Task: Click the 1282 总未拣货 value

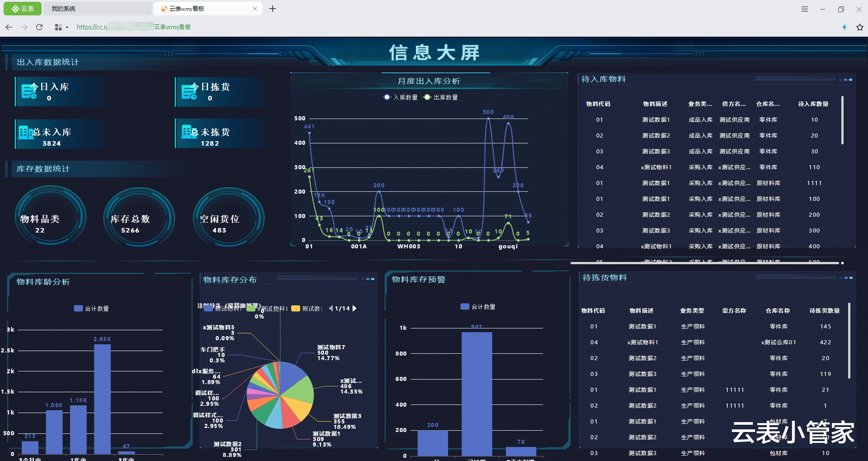Action: point(210,143)
